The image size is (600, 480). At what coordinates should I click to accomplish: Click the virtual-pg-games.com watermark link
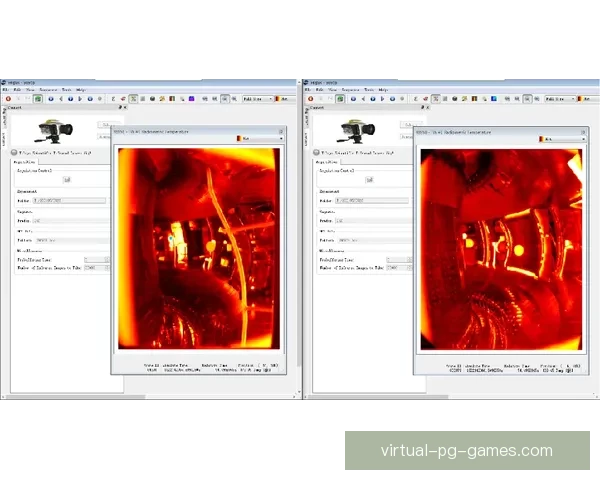pyautogui.click(x=466, y=450)
